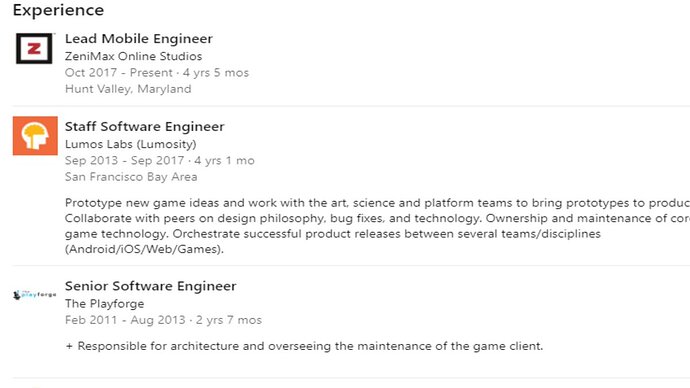Click the ZeniMax Online Studios logo icon
The width and height of the screenshot is (690, 388).
pos(34,48)
